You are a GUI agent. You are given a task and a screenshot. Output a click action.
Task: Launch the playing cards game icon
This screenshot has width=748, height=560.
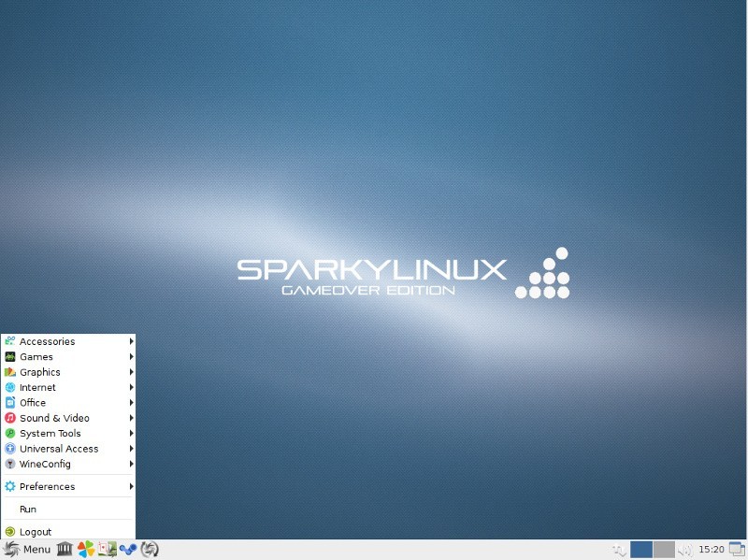108,549
